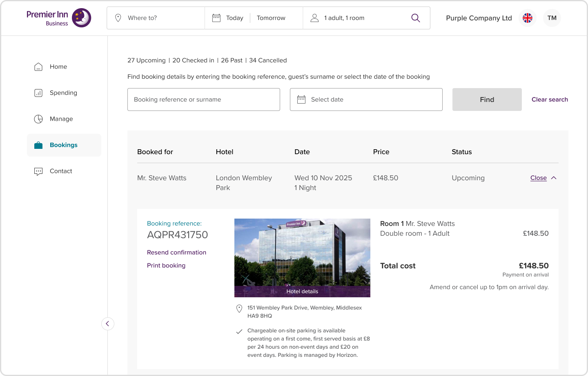Select Bookings in the sidebar

[64, 145]
